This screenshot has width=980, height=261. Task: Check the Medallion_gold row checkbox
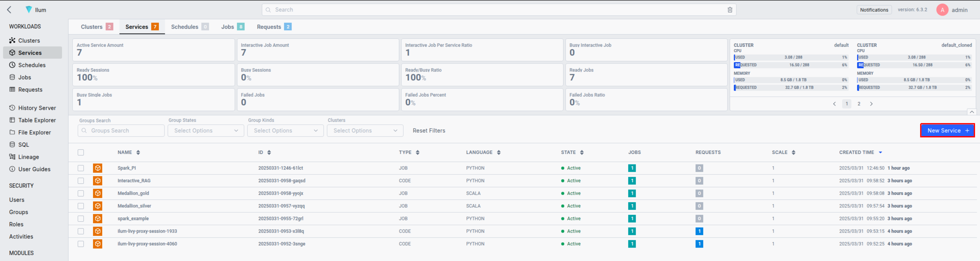[81, 193]
